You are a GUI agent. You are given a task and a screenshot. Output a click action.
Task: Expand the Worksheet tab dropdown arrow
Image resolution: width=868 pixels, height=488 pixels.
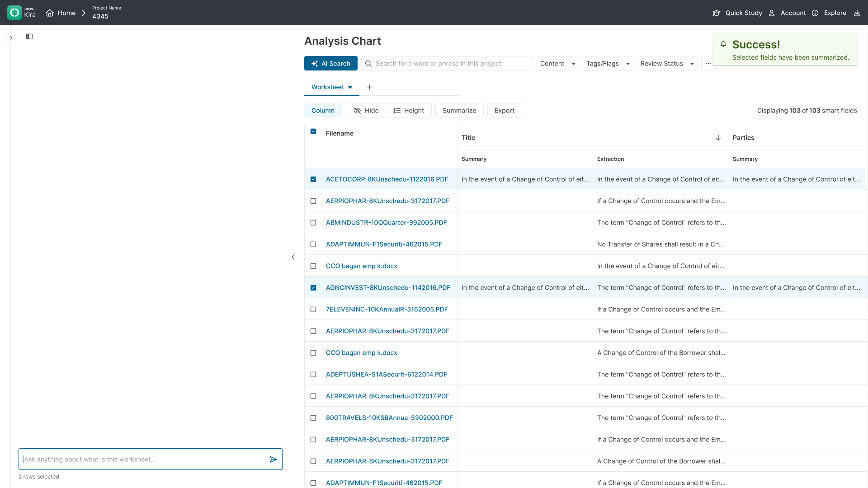pyautogui.click(x=350, y=88)
